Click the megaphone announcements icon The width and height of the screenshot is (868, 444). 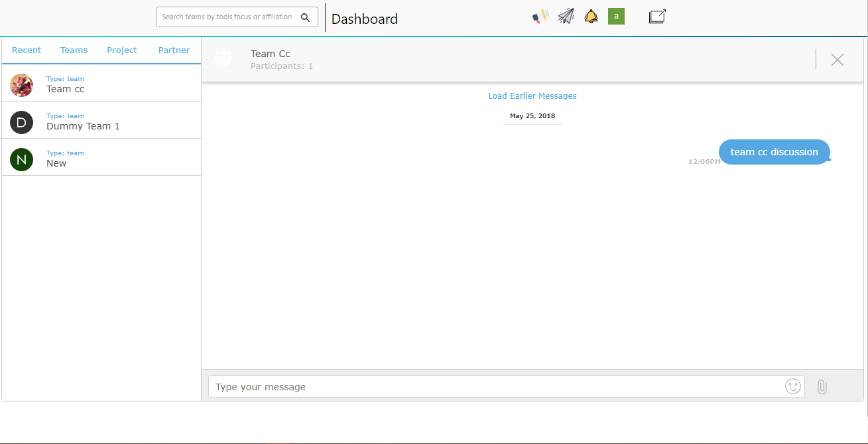point(540,17)
